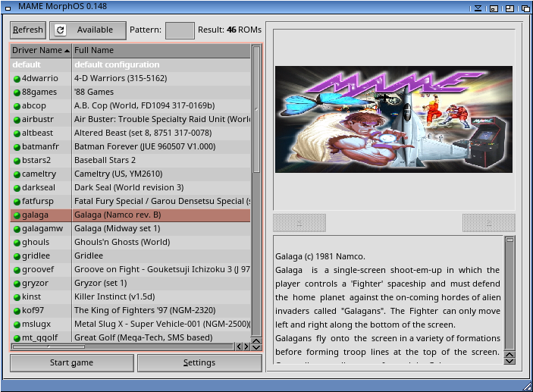Image resolution: width=533 pixels, height=392 pixels.
Task: Click the game list's horizontal scrollbar
Action: [x=121, y=347]
